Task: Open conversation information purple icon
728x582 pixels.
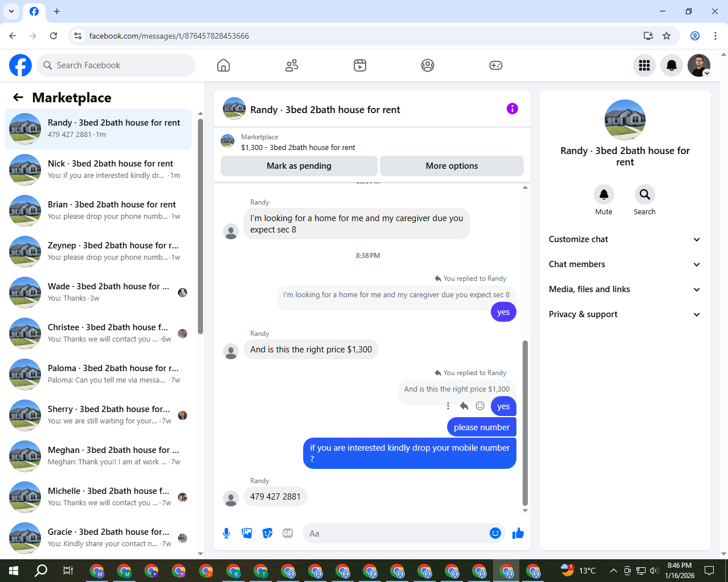Action: [512, 109]
